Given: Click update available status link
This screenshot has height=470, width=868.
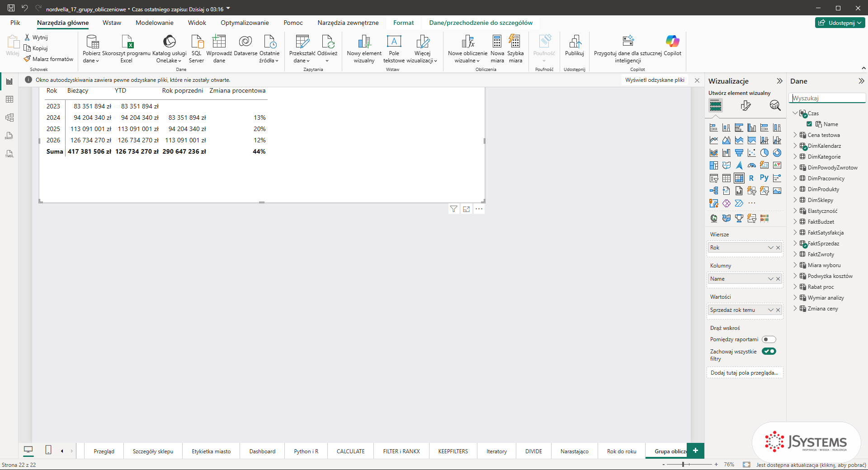Looking at the screenshot, I should pos(811,465).
